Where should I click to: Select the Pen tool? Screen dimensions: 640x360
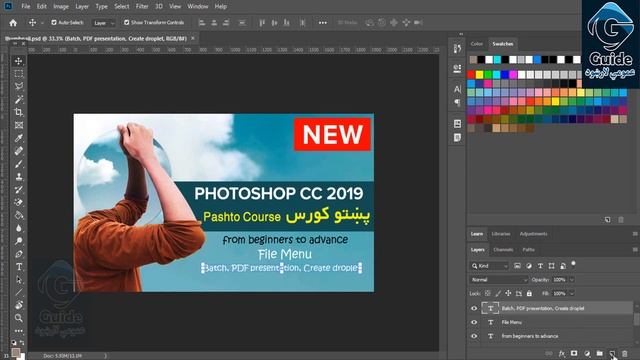click(18, 254)
